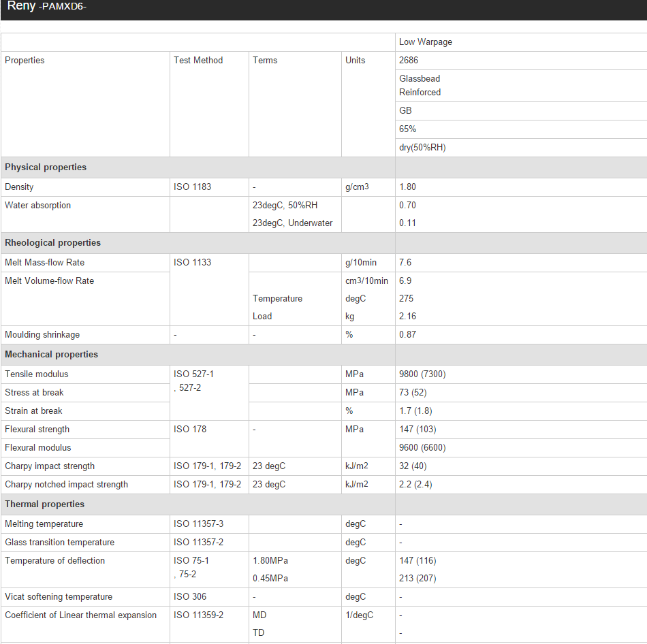
Task: Click the Units column header
Action: coord(355,61)
